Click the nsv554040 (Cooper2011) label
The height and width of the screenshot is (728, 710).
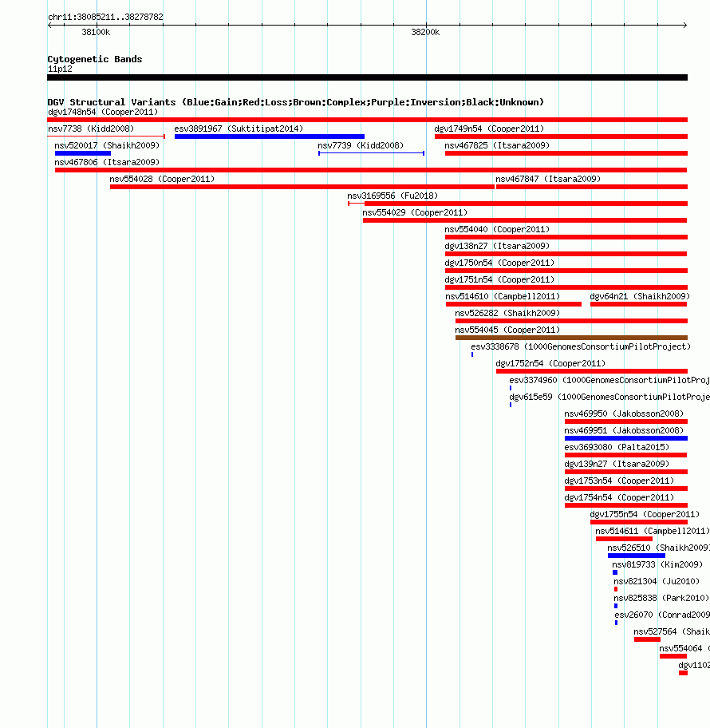(x=497, y=229)
